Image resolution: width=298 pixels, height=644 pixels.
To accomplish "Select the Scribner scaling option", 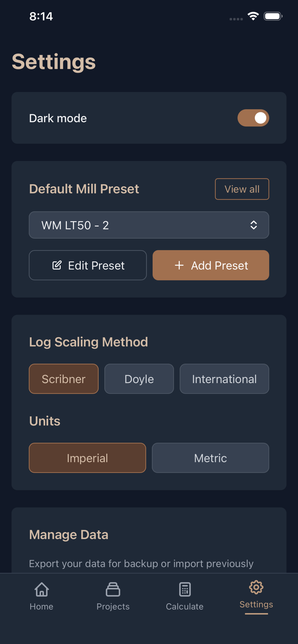I will point(64,379).
